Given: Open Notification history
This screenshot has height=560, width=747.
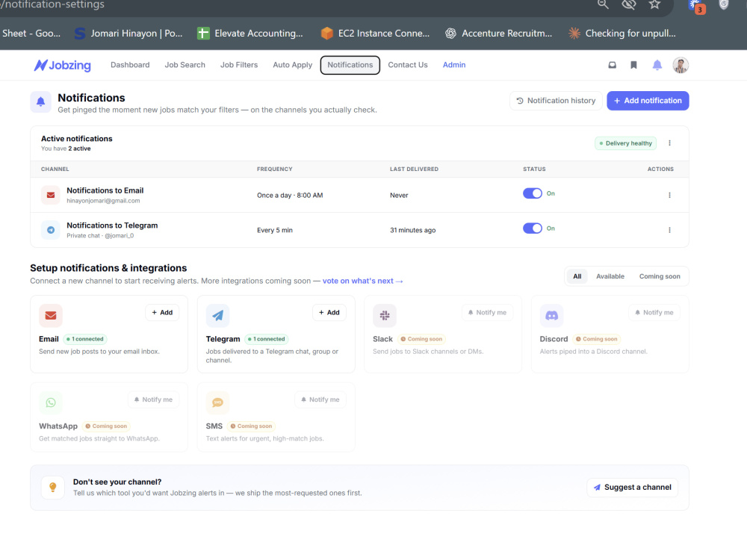Looking at the screenshot, I should click(556, 101).
